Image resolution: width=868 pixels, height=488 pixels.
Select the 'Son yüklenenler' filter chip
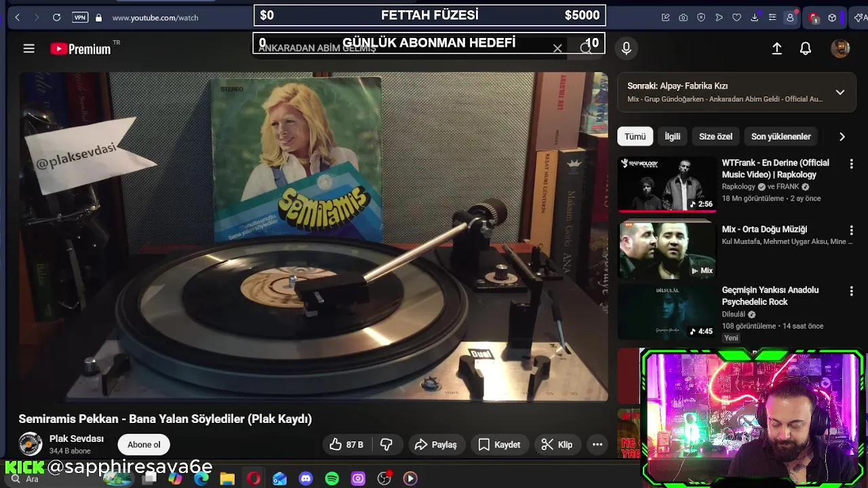781,136
